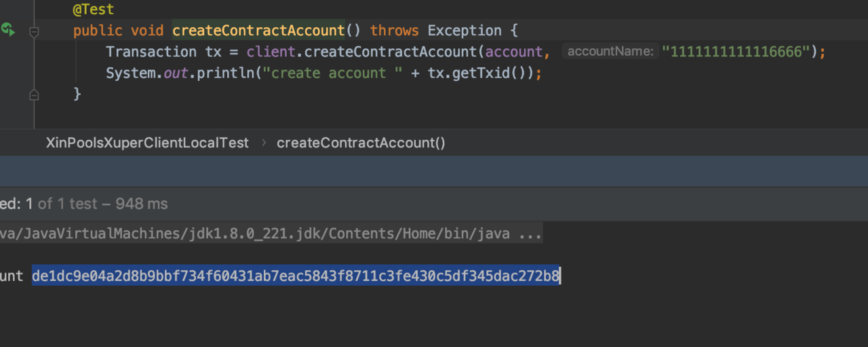Image resolution: width=868 pixels, height=347 pixels.
Task: Click the @Test annotation
Action: click(x=94, y=10)
